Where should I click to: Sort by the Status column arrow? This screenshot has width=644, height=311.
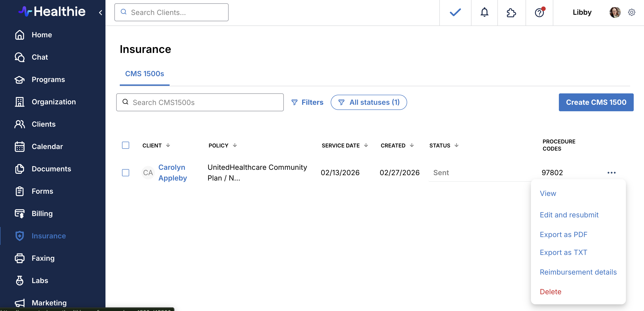(x=456, y=145)
